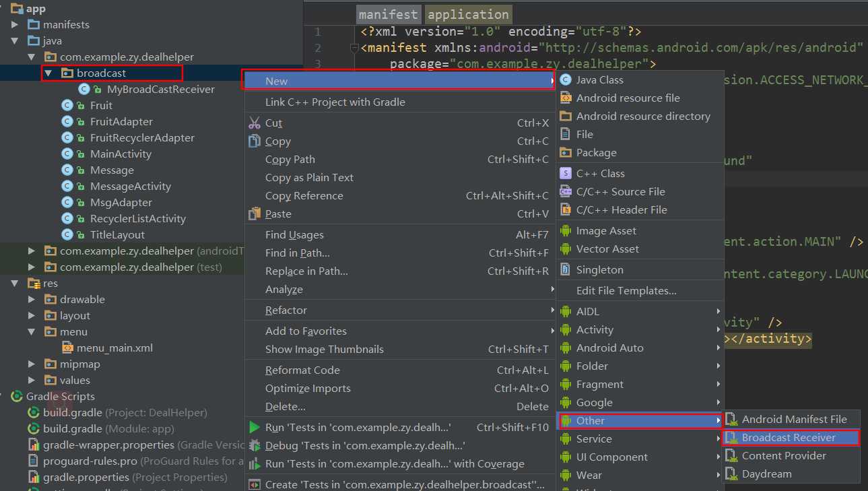Expand the layout folder
Viewport: 868px width, 491px height.
[32, 315]
